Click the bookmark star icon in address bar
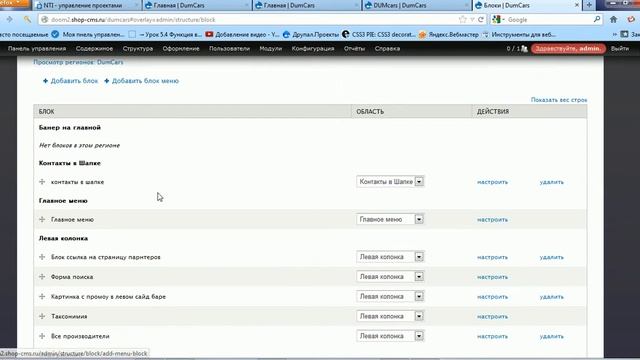Viewport: 640px width, 360px height. (x=462, y=20)
